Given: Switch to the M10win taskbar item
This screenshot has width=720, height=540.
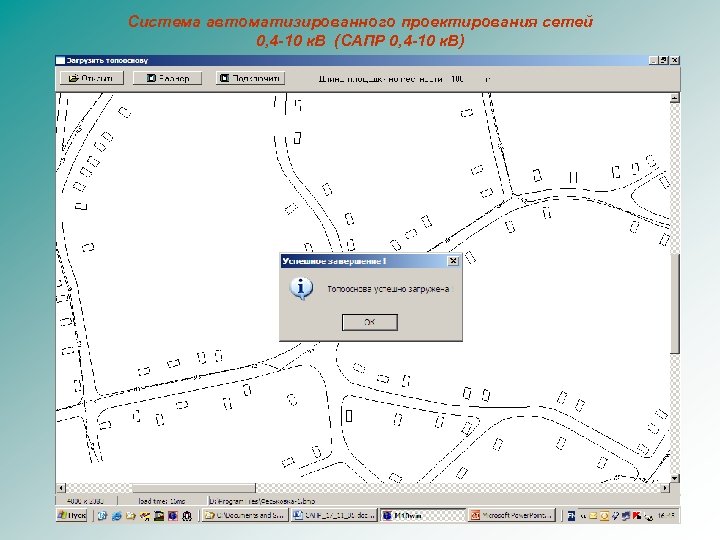Looking at the screenshot, I should pos(422,515).
